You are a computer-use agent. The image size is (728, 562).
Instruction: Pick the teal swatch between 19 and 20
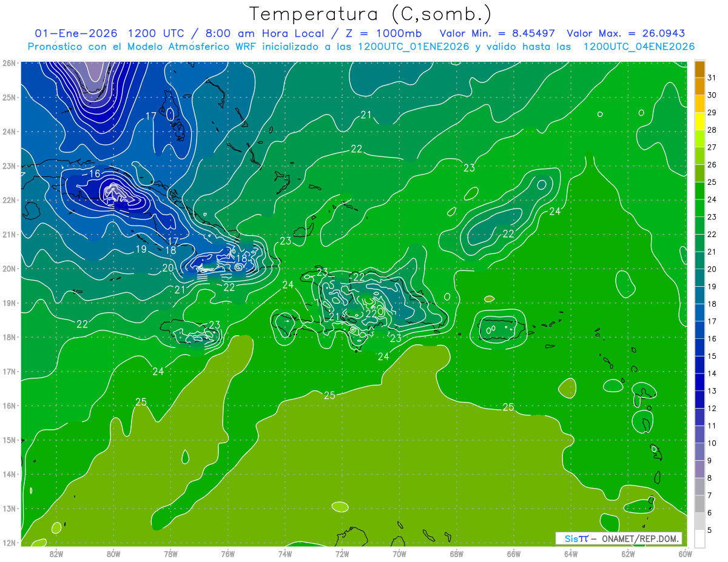pyautogui.click(x=699, y=278)
